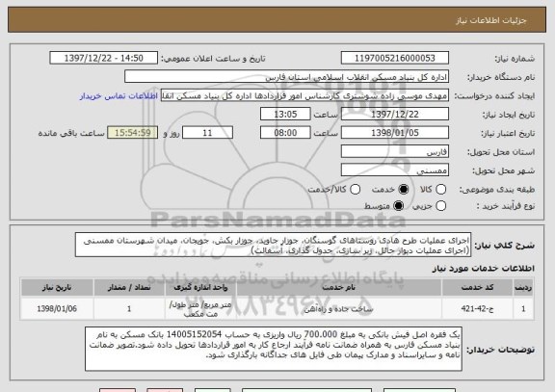The height and width of the screenshot is (392, 555).
Task: Select the کالا/خدمت radio button
Action: tap(355, 190)
